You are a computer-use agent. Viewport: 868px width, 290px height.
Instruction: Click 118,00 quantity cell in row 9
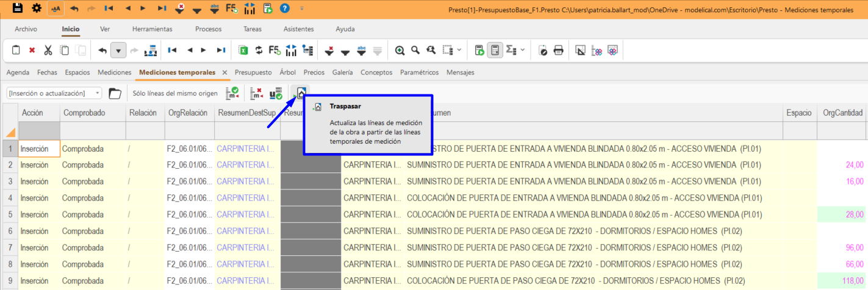click(x=842, y=281)
